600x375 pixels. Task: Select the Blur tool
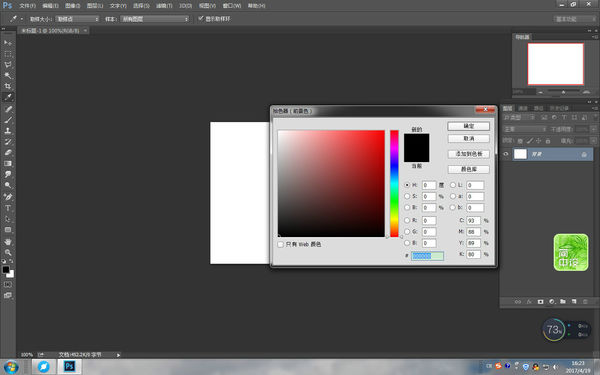click(8, 174)
